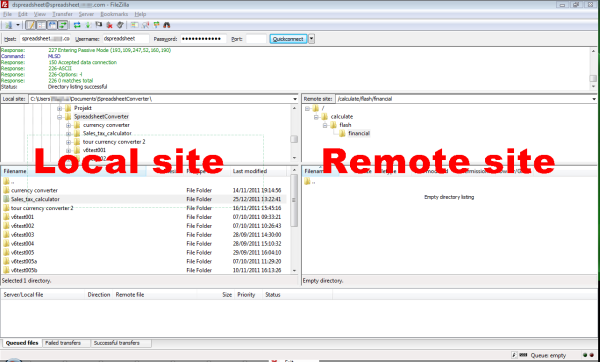Focus the Password input field

203,39
